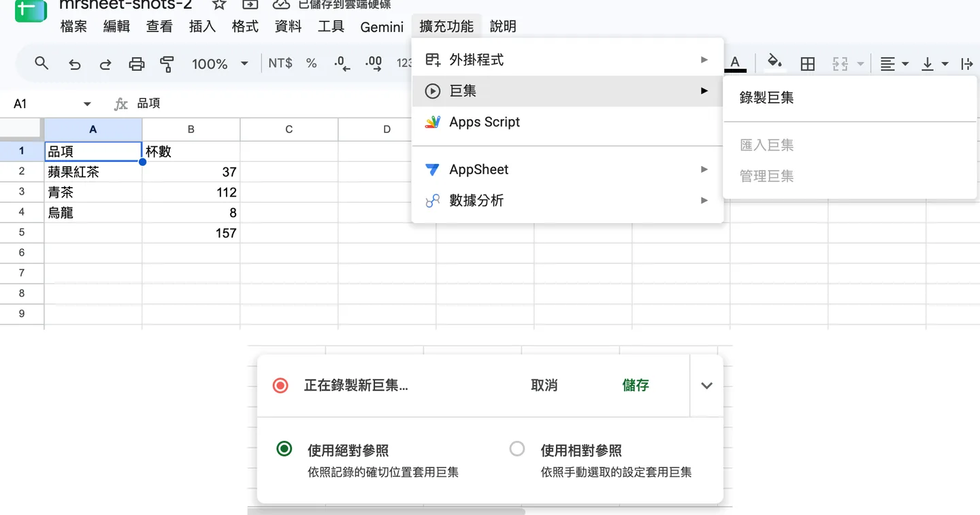Open the search magnifier in the toolbar

[x=42, y=63]
